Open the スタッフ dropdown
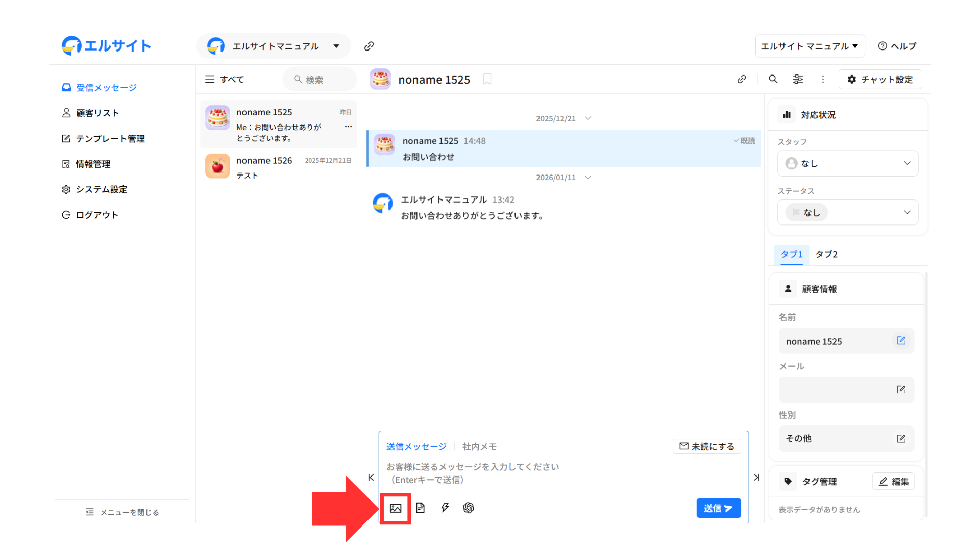The image size is (980, 551). [x=847, y=163]
